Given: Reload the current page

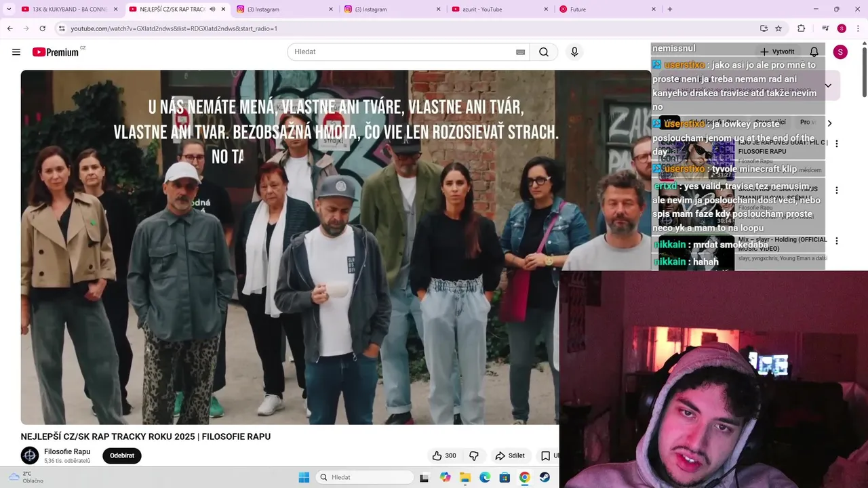Looking at the screenshot, I should point(43,28).
